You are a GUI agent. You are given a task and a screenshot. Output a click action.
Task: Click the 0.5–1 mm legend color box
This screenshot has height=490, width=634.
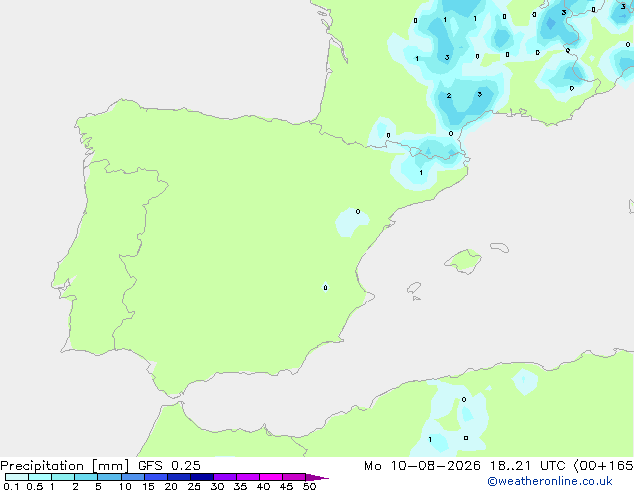click(x=40, y=477)
